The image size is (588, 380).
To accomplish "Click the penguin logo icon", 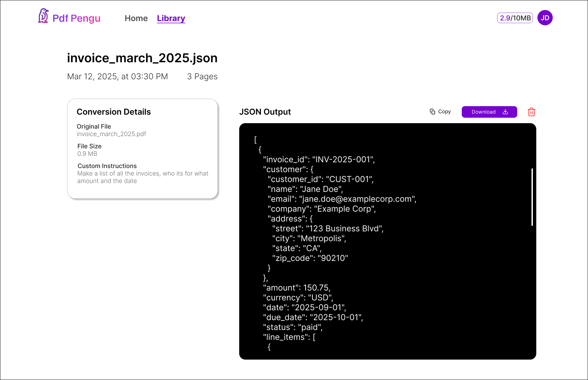I will [x=43, y=16].
